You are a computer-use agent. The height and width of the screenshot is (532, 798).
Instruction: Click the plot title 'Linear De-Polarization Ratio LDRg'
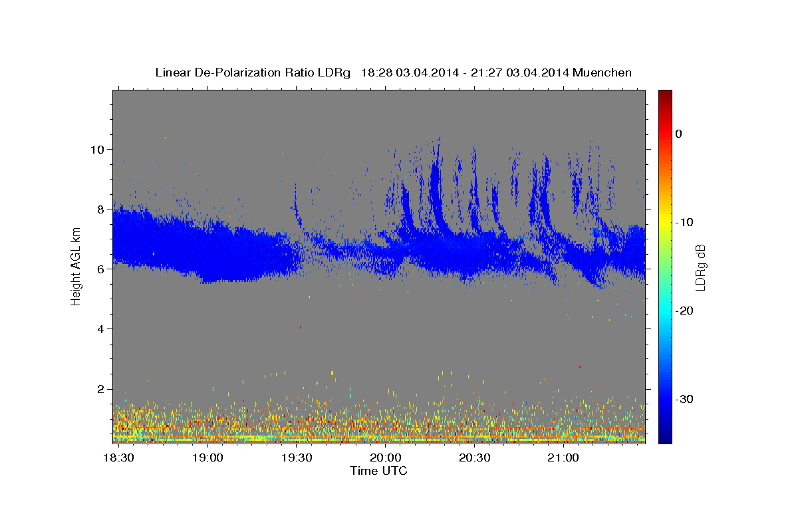click(252, 72)
